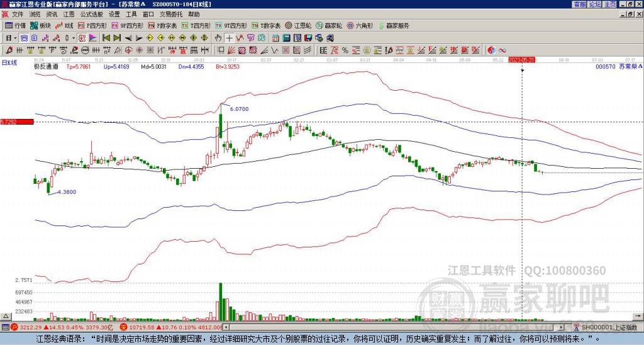Click the 主页 button in title bar
This screenshot has height=345, width=644.
coord(610,4)
